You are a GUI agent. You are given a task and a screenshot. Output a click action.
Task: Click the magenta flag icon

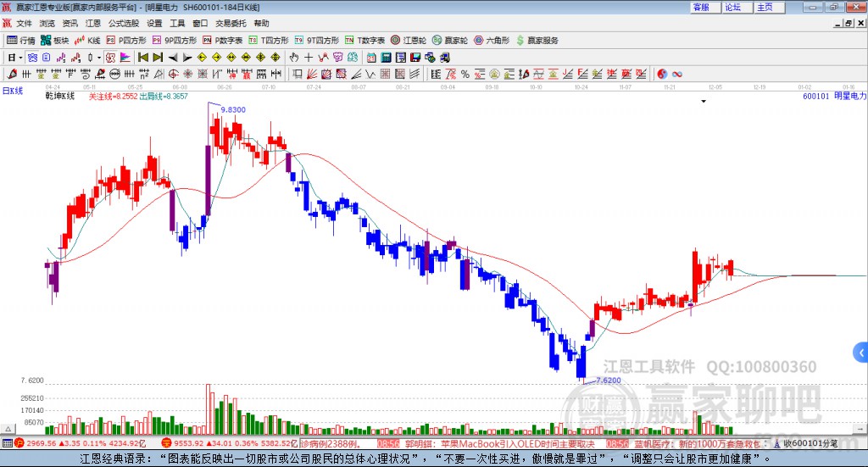click(x=125, y=58)
